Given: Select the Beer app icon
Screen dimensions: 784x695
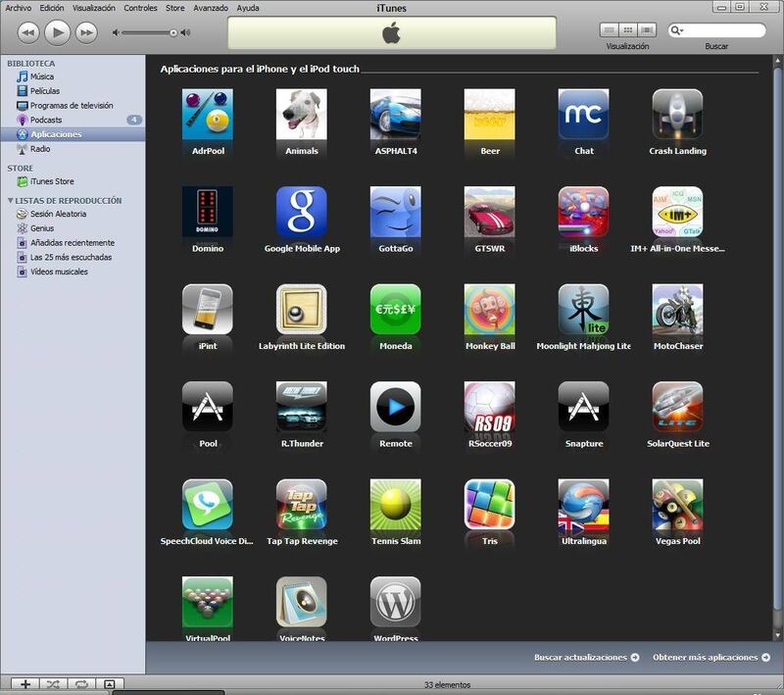Looking at the screenshot, I should (x=489, y=115).
